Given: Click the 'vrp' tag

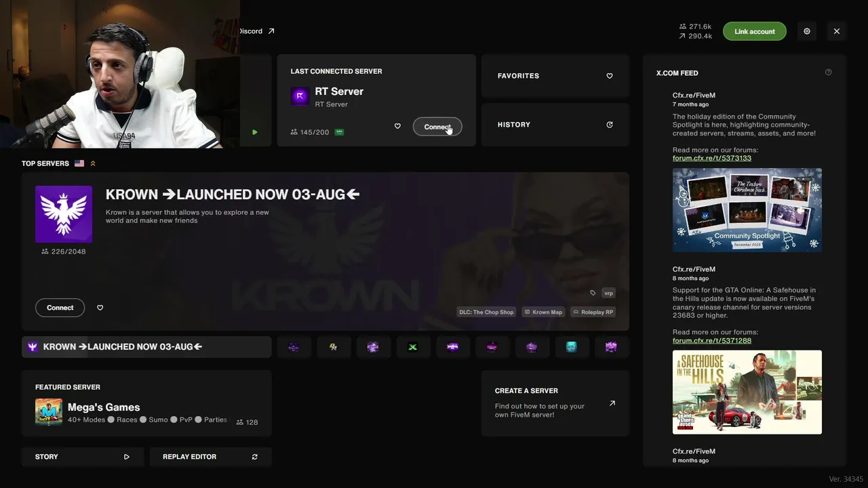Looking at the screenshot, I should 608,293.
